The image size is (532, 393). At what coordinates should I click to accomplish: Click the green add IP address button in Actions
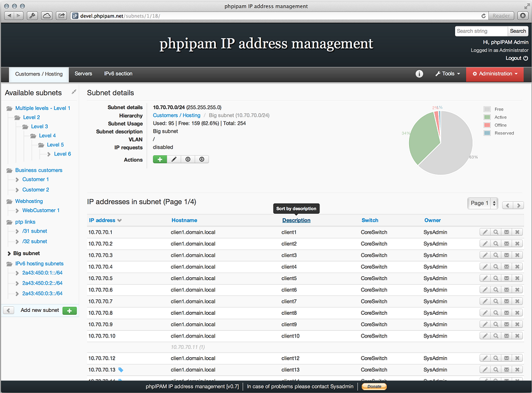160,160
